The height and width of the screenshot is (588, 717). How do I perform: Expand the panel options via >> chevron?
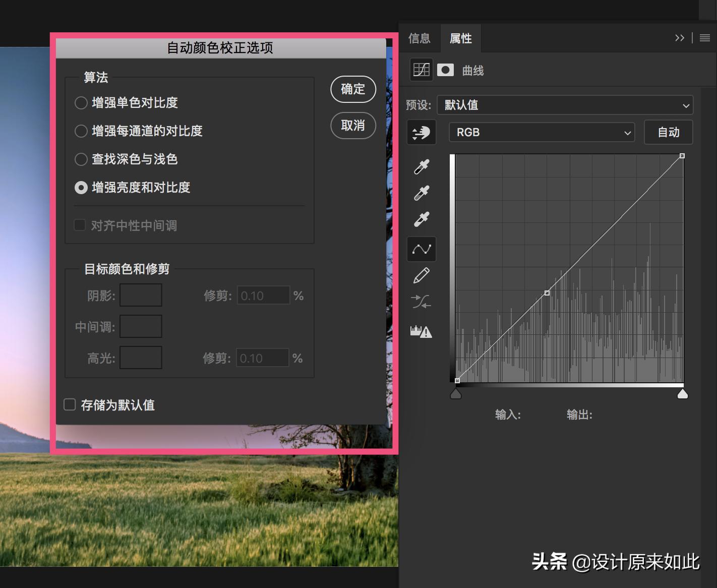[680, 37]
